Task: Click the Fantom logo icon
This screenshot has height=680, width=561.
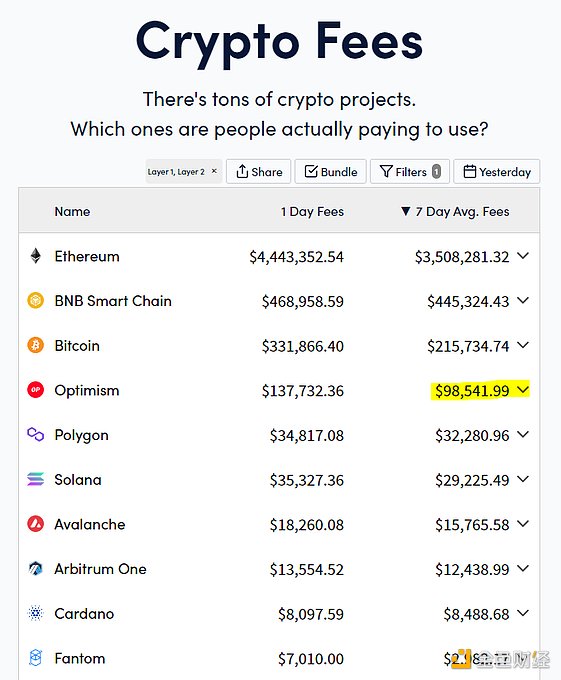Action: [x=36, y=658]
